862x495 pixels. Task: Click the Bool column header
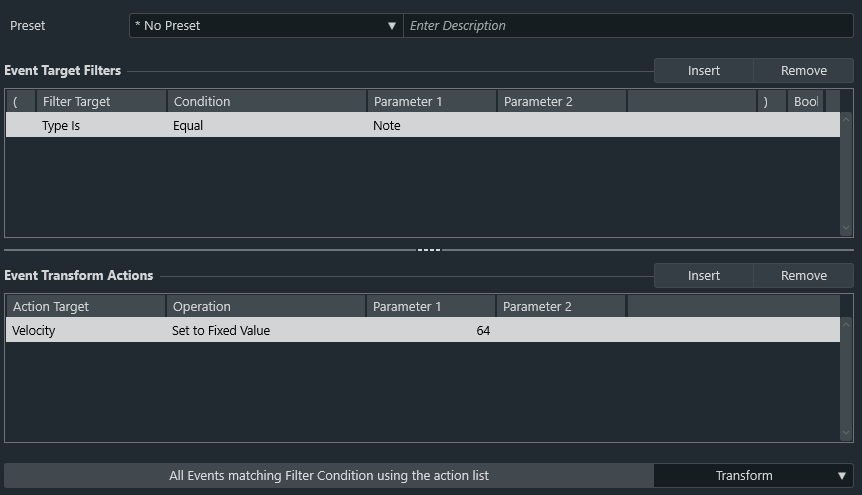point(805,102)
